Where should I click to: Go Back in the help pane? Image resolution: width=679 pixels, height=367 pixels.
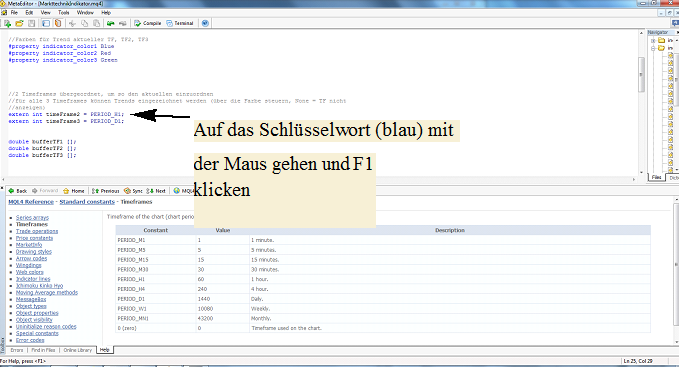[18, 191]
